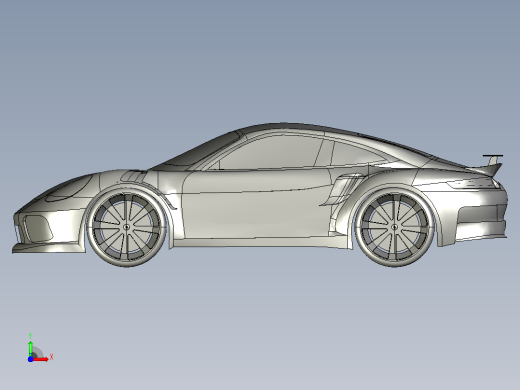Select the front bumper air intake
The image size is (520, 390).
point(38,229)
